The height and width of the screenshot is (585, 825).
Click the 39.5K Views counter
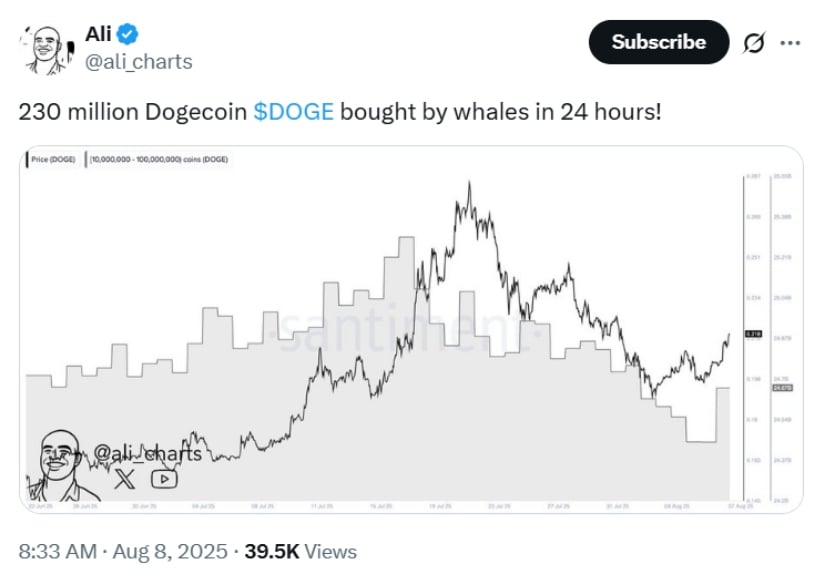(300, 551)
